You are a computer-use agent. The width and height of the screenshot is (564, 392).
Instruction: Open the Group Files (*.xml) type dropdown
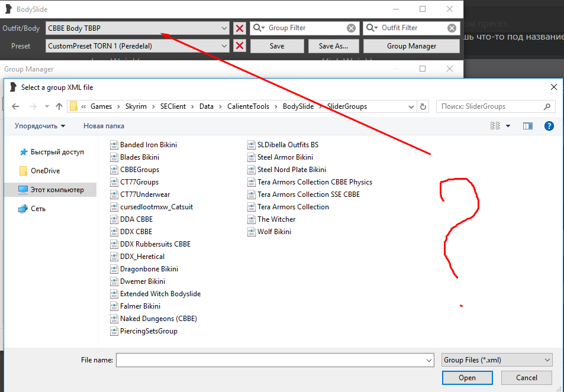click(497, 359)
